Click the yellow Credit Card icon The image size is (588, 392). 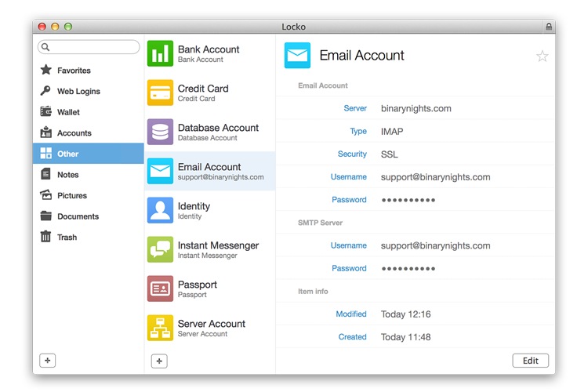click(160, 93)
